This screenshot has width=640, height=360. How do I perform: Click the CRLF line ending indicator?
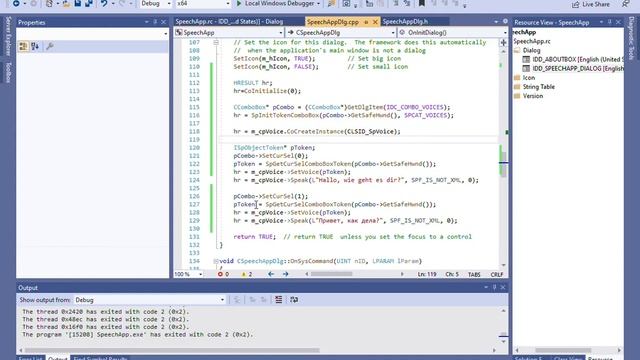497,274
